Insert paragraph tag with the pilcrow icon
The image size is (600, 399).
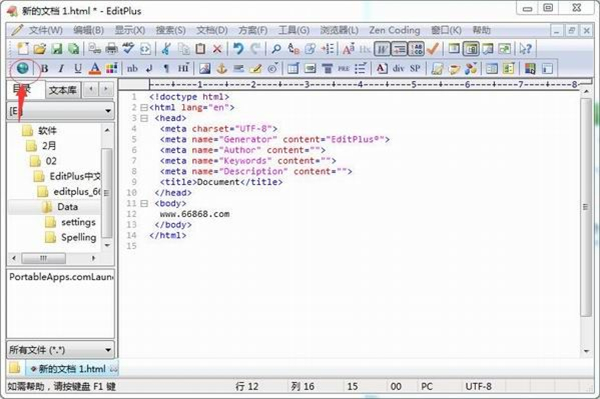pyautogui.click(x=166, y=68)
